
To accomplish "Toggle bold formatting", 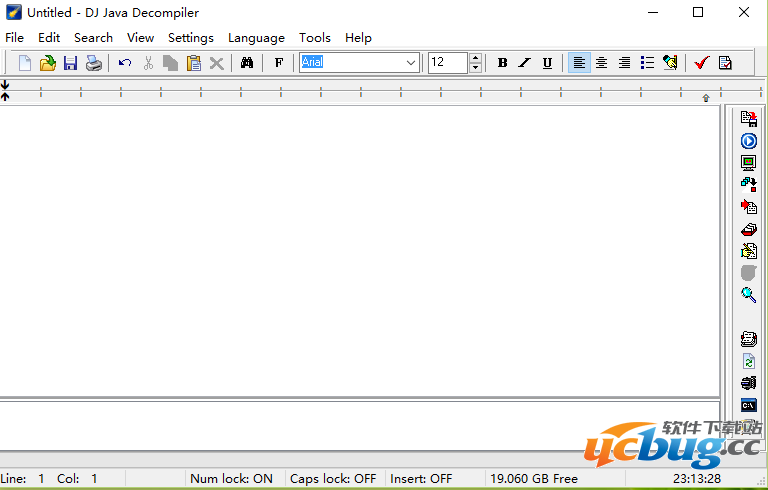I will (x=502, y=63).
